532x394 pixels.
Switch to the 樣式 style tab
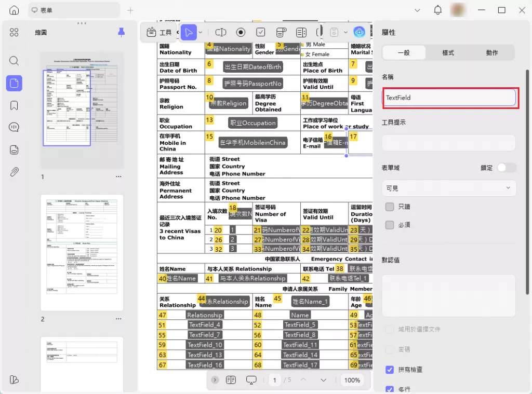(x=448, y=53)
